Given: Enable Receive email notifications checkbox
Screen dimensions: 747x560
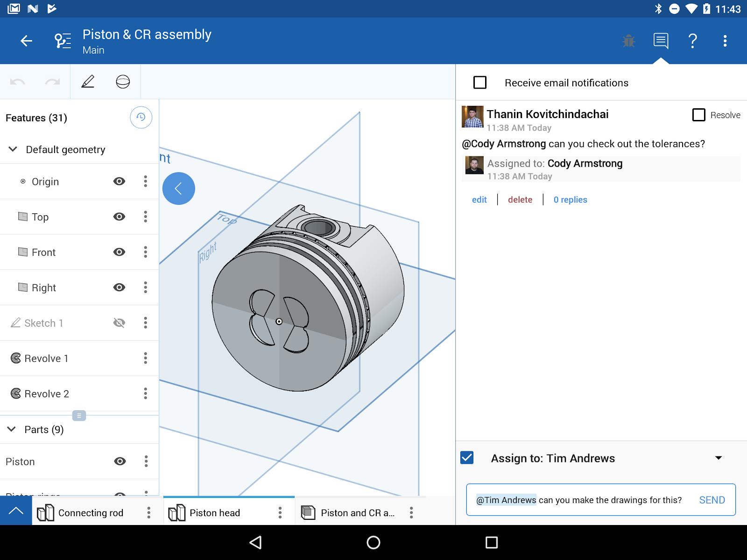Looking at the screenshot, I should coord(480,83).
